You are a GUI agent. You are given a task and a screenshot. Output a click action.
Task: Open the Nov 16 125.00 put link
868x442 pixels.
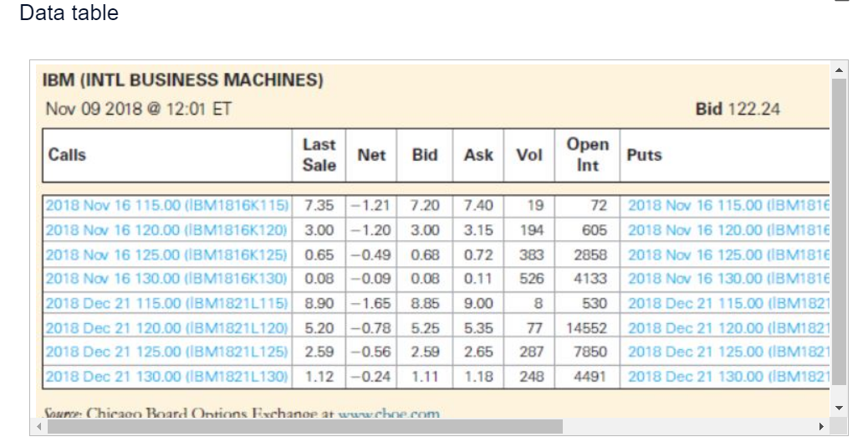click(728, 254)
